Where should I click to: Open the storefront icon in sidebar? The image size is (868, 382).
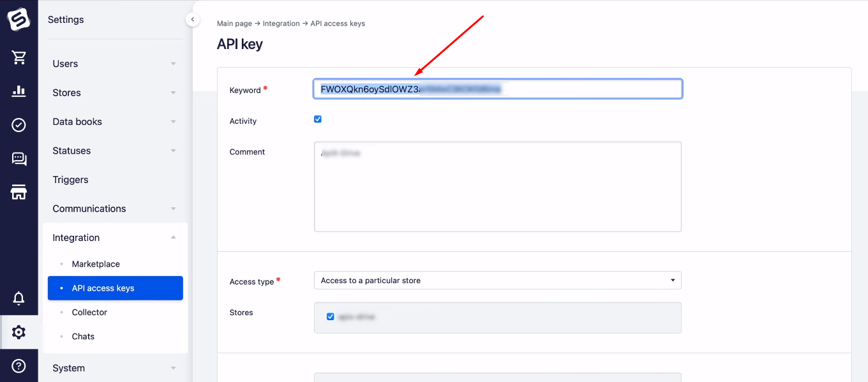pyautogui.click(x=19, y=192)
